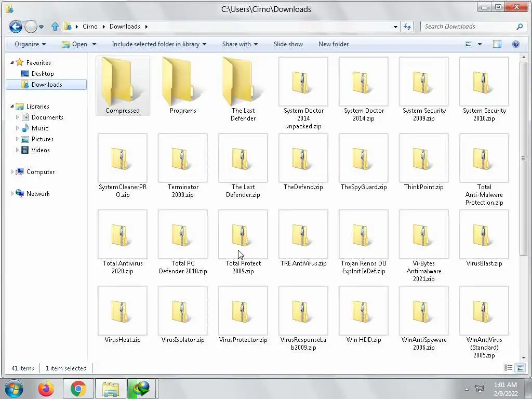532x399 pixels.
Task: Click the vertical scrollbar thumb
Action: (x=523, y=158)
